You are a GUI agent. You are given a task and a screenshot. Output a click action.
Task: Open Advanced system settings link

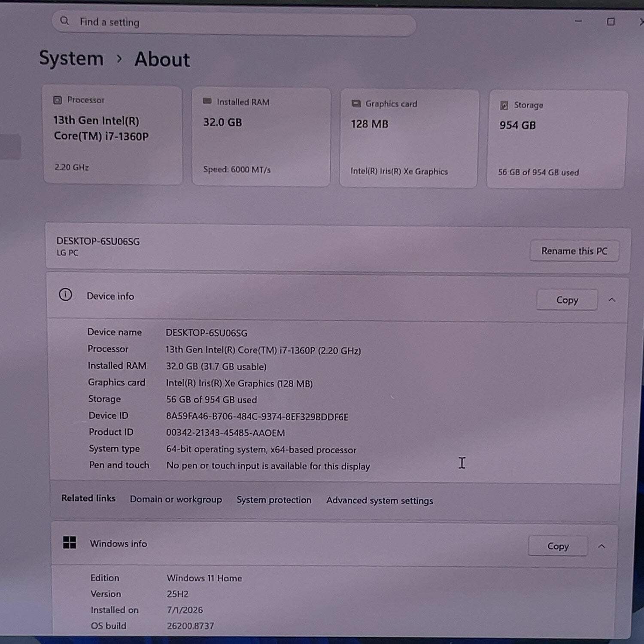point(380,501)
